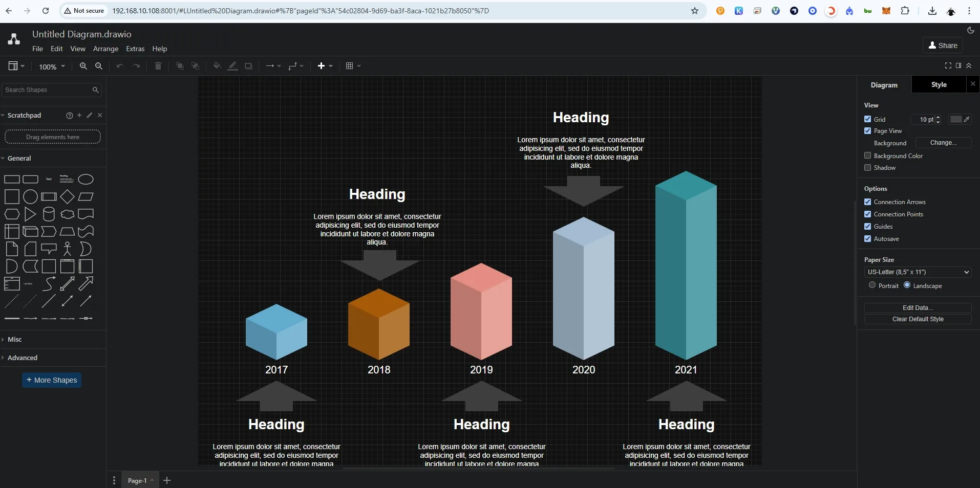Switch to the Style tab
The image size is (980, 488).
tap(939, 85)
